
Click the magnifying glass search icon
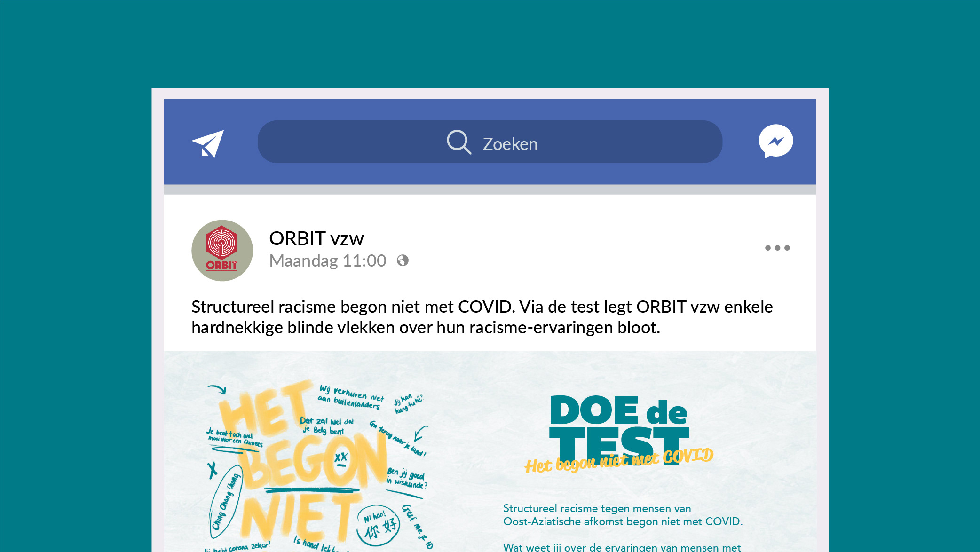pyautogui.click(x=458, y=142)
